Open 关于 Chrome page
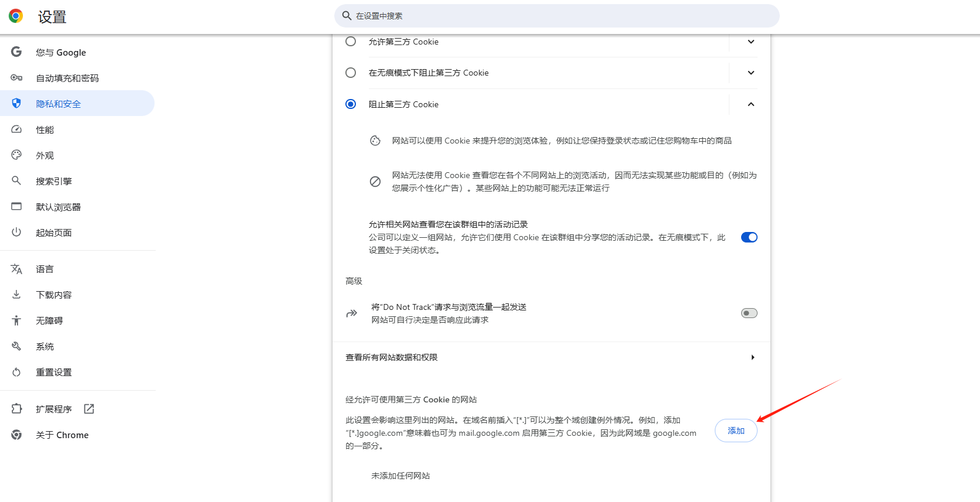Screen dimensions: 980x502 point(62,435)
